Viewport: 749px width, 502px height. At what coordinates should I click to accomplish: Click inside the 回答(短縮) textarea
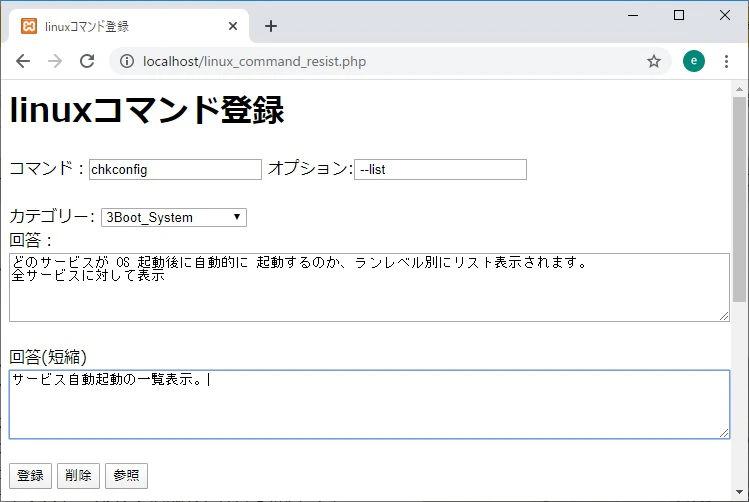click(x=369, y=404)
